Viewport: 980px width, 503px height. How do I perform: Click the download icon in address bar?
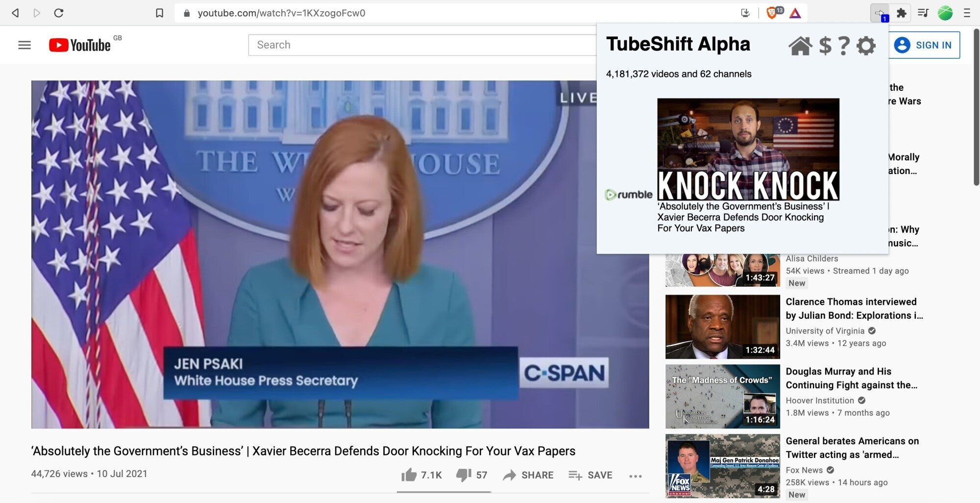point(745,13)
